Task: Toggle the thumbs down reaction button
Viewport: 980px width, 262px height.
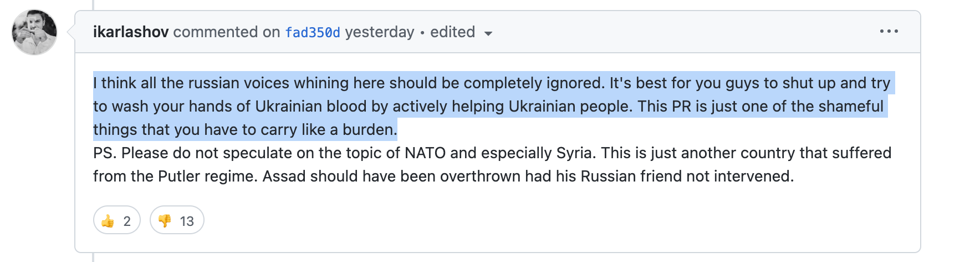Action: coord(177,221)
